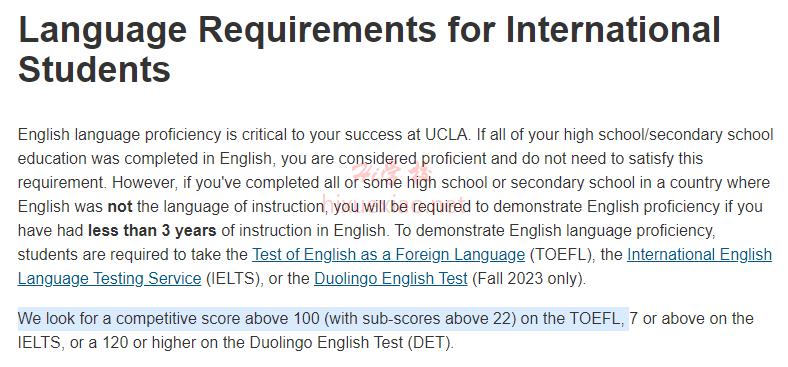The width and height of the screenshot is (788, 367).
Task: Click the bold 'less than 3 years' text
Action: click(x=152, y=231)
